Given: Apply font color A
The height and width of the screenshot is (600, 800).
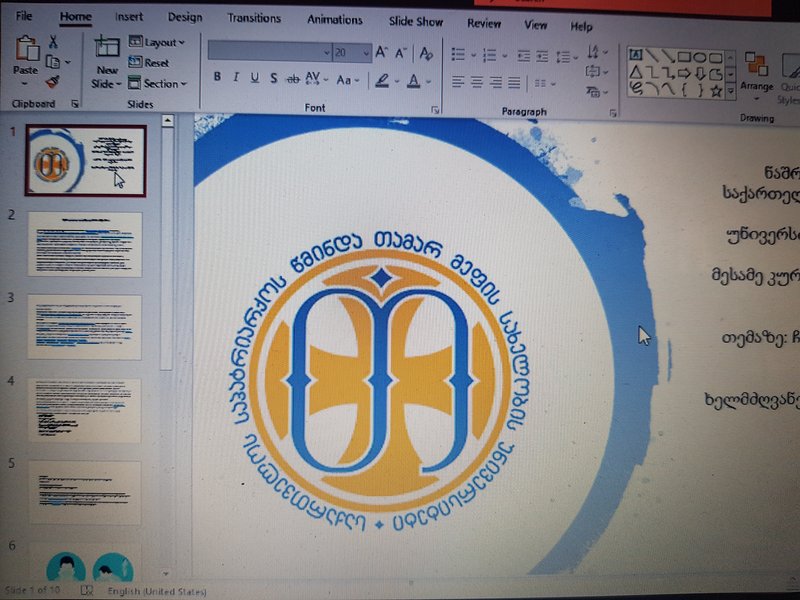Looking at the screenshot, I should coord(414,81).
